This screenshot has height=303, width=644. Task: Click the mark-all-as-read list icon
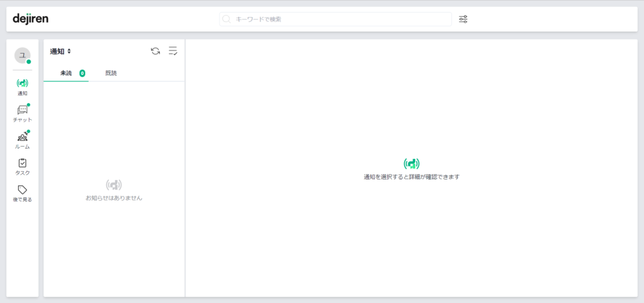(173, 52)
